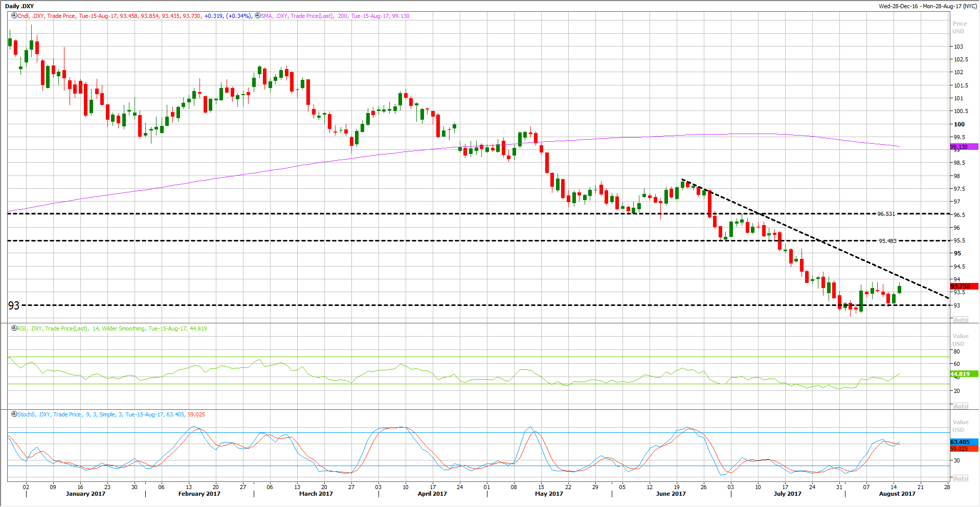The width and height of the screenshot is (980, 507).
Task: Click the blue 63.405 stochastic value tag
Action: tap(964, 442)
